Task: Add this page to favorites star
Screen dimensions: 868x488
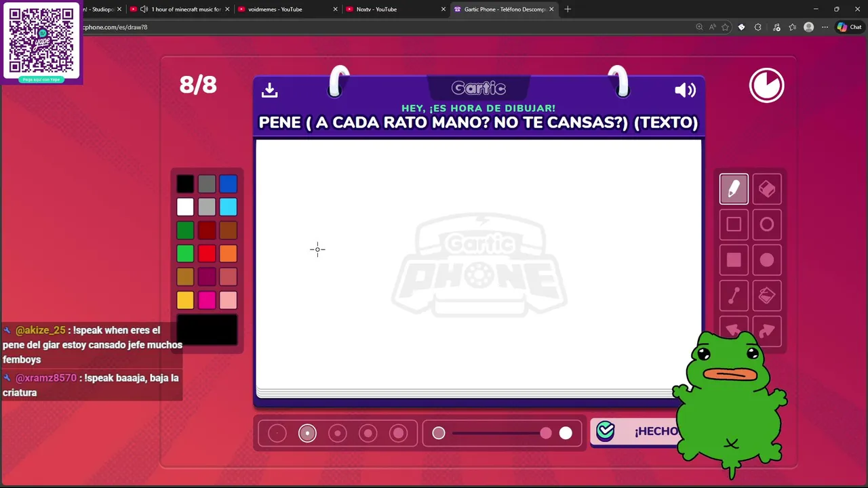Action: [x=725, y=27]
